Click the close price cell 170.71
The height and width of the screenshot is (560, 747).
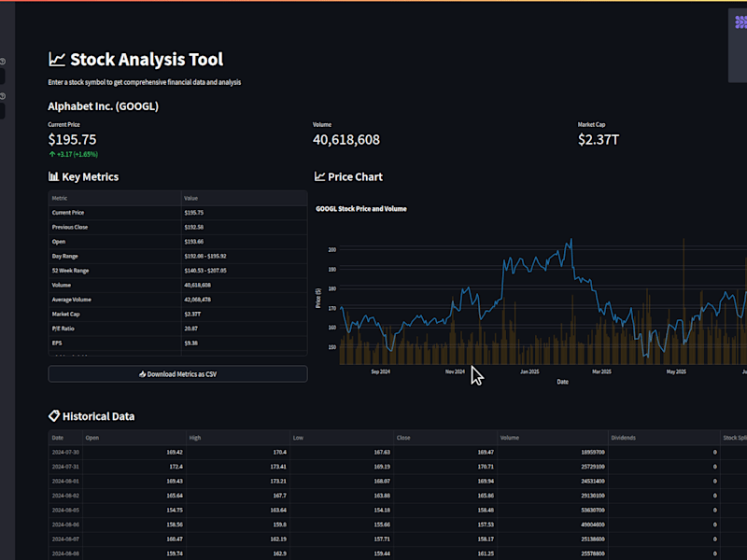(x=445, y=467)
